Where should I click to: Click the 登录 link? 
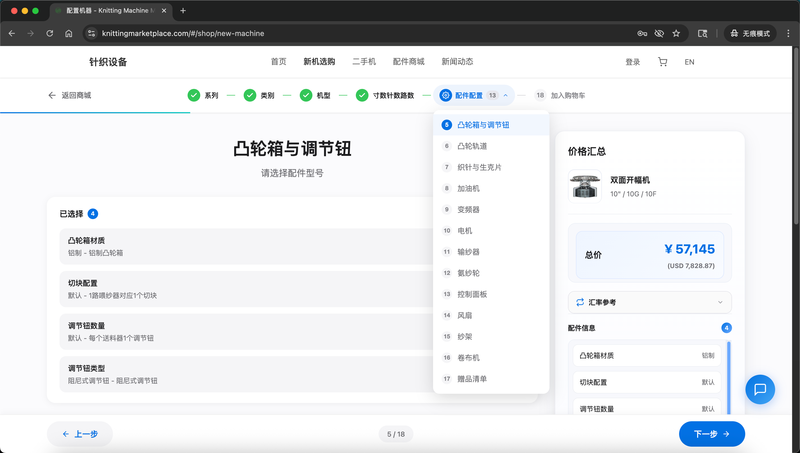click(632, 62)
